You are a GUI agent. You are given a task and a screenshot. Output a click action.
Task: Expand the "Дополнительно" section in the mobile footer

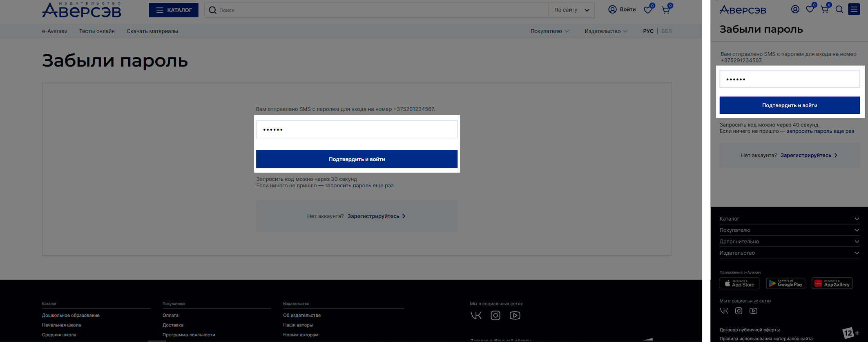tap(789, 242)
